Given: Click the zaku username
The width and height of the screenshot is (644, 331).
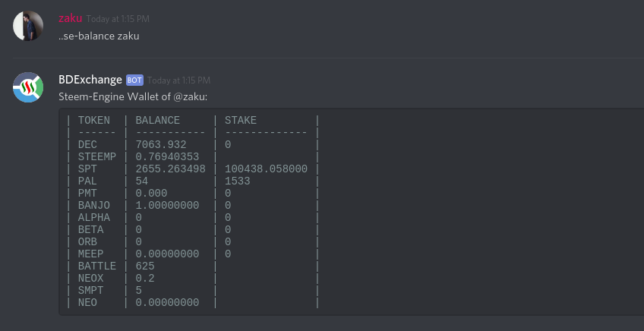Looking at the screenshot, I should (x=70, y=18).
